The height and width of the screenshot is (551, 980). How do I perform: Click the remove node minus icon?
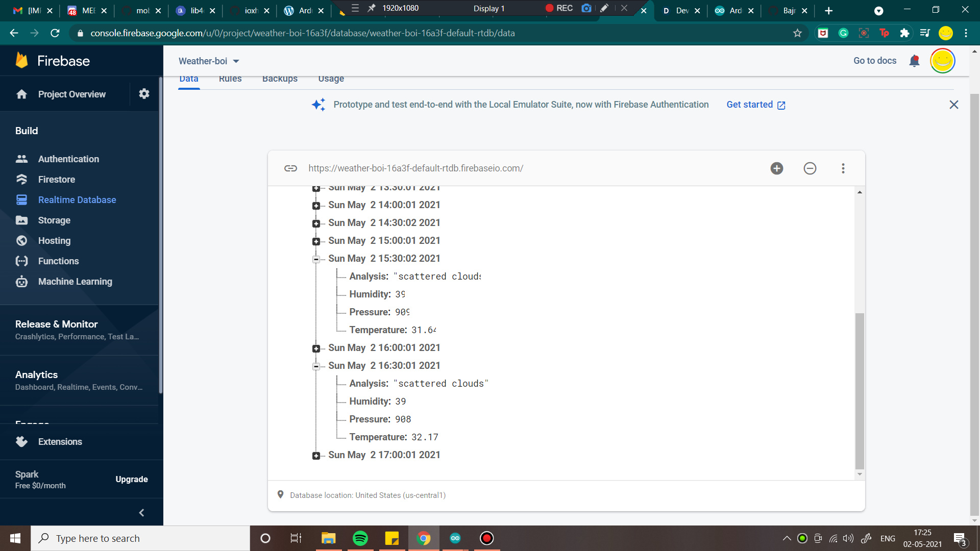pos(810,168)
